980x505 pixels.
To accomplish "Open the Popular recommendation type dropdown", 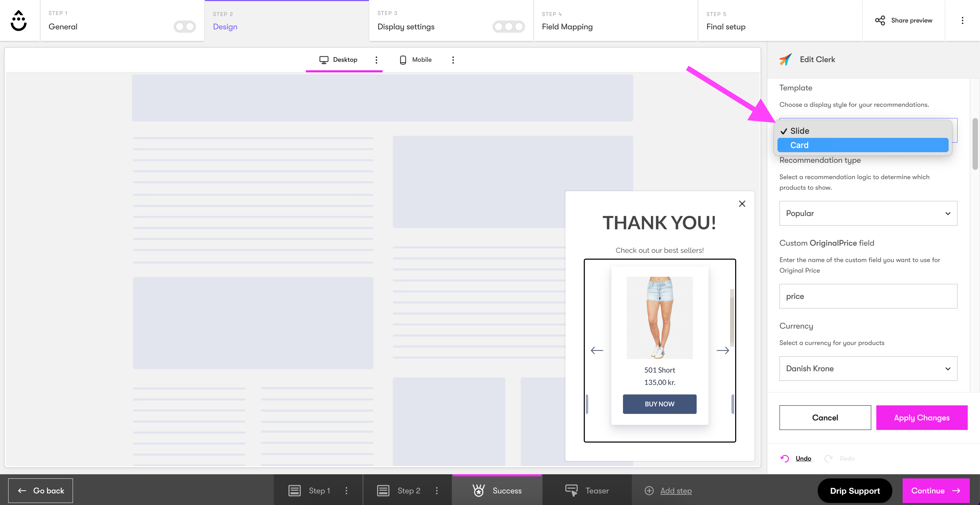I will [868, 213].
